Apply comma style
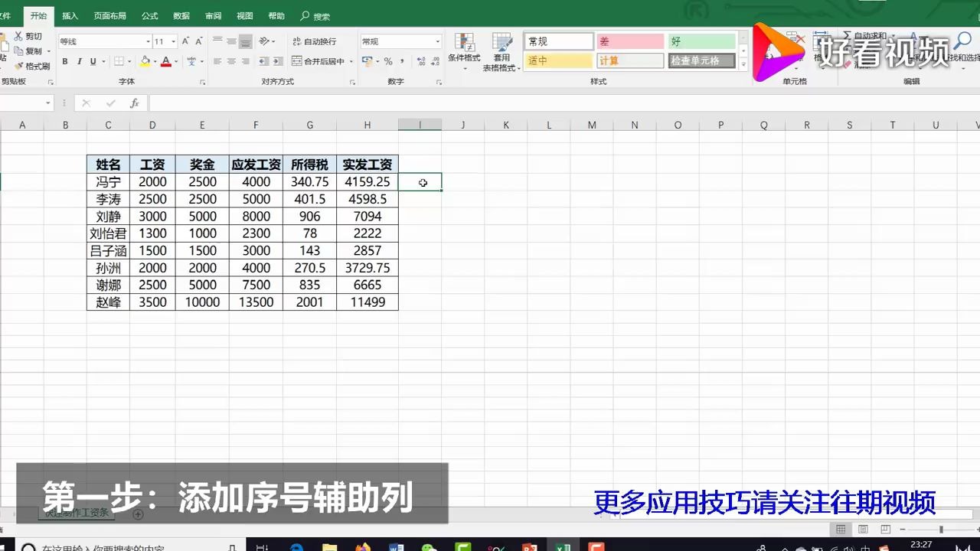 pos(401,61)
